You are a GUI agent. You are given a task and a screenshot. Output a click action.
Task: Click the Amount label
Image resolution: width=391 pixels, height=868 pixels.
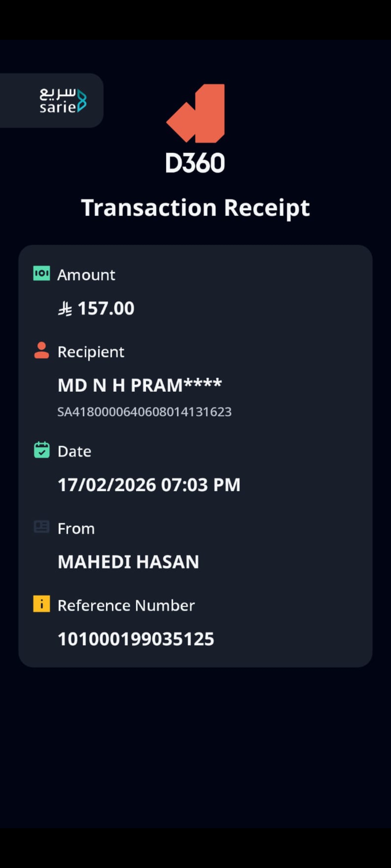86,275
